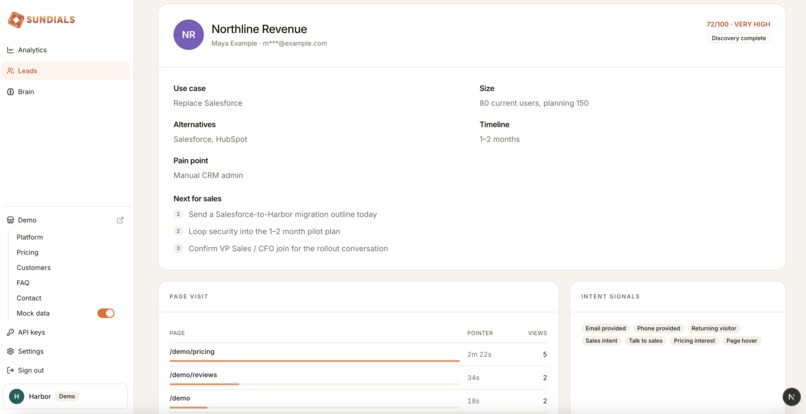
Task: Open Analytics in the sidebar
Action: pos(65,50)
